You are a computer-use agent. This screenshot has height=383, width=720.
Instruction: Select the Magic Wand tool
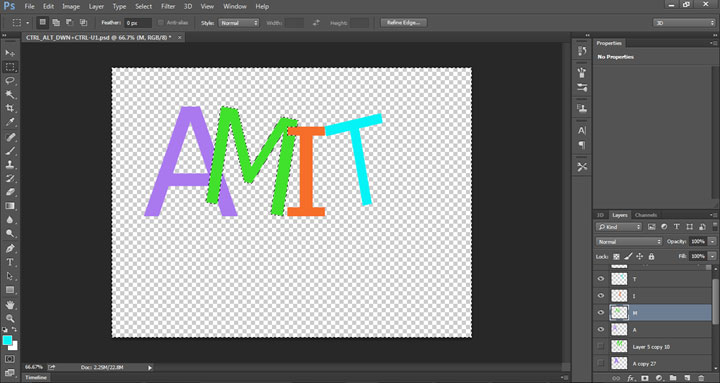[x=10, y=95]
